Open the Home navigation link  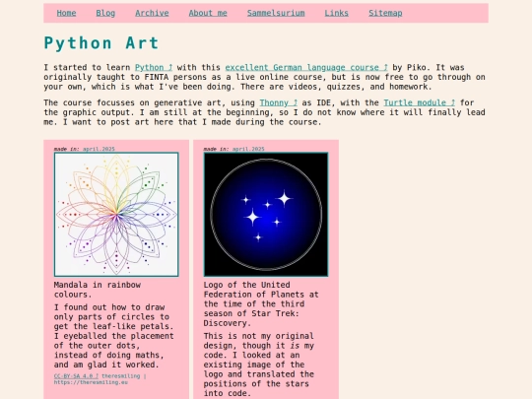click(66, 13)
